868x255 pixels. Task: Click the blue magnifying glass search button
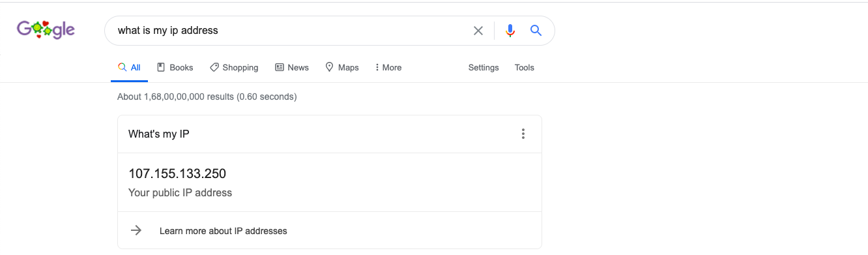pyautogui.click(x=536, y=30)
